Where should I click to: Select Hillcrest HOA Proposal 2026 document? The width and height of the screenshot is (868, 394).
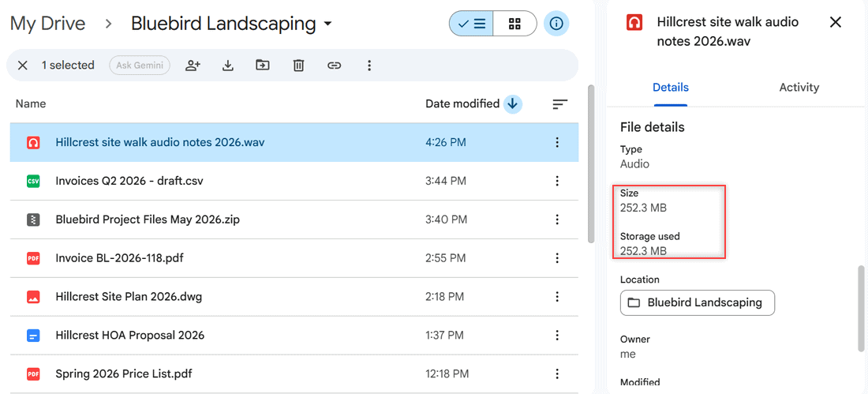coord(294,336)
